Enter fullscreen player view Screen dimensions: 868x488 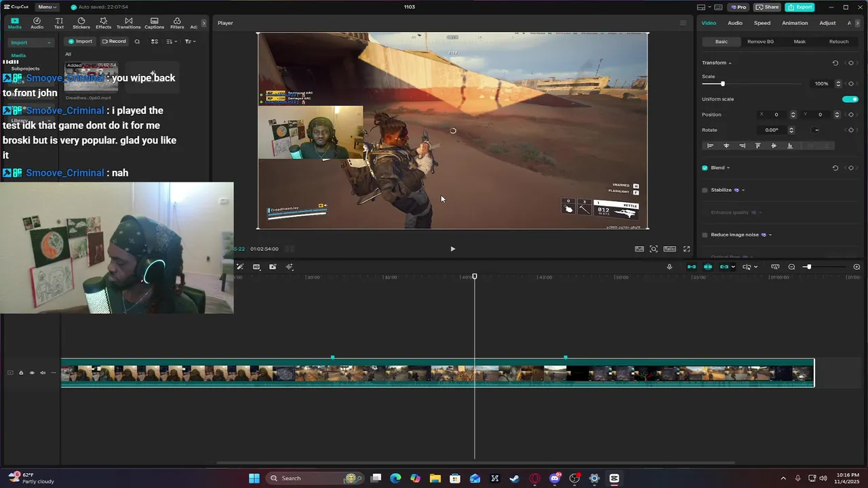[x=686, y=249]
